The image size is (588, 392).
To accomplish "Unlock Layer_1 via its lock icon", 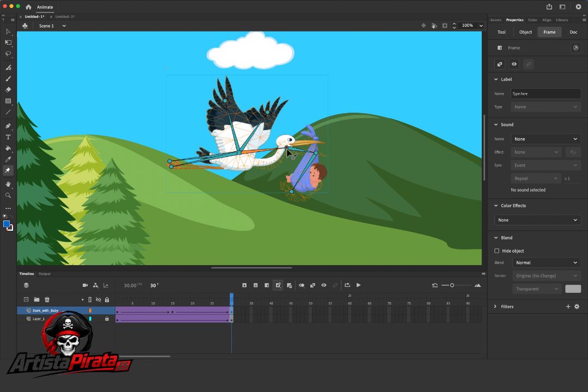I will point(107,318).
